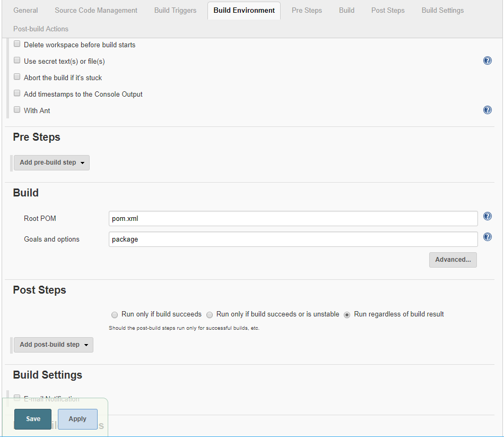The height and width of the screenshot is (437, 504).
Task: Click the Build Settings section heading
Action: pos(47,375)
